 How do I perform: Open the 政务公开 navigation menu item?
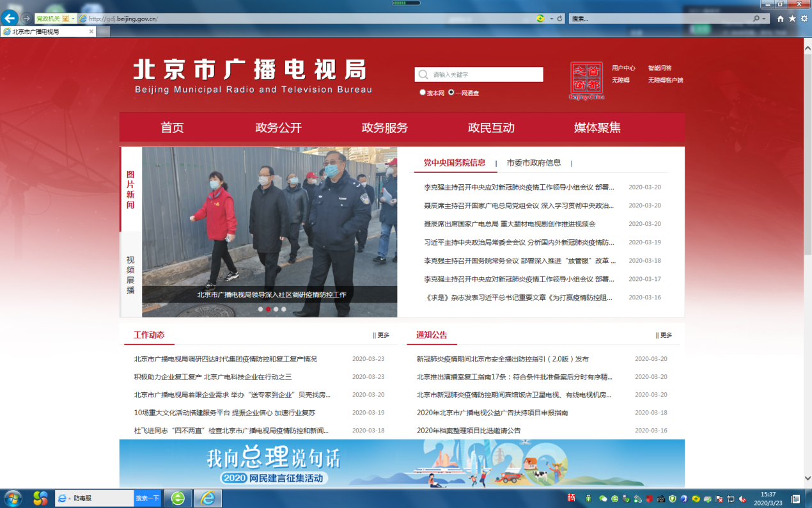[278, 127]
